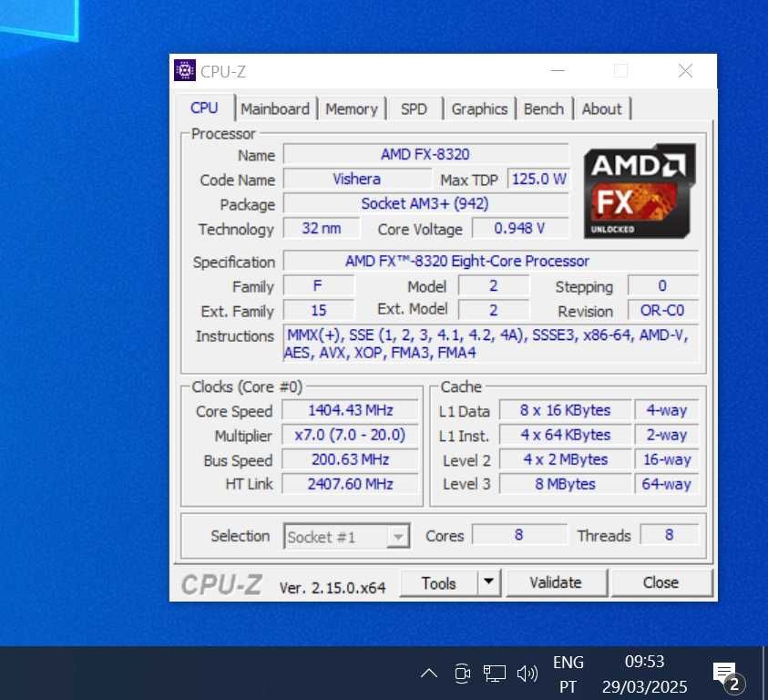The width and height of the screenshot is (768, 700).
Task: Click the 4-way L1 Data associativity
Action: tap(667, 410)
